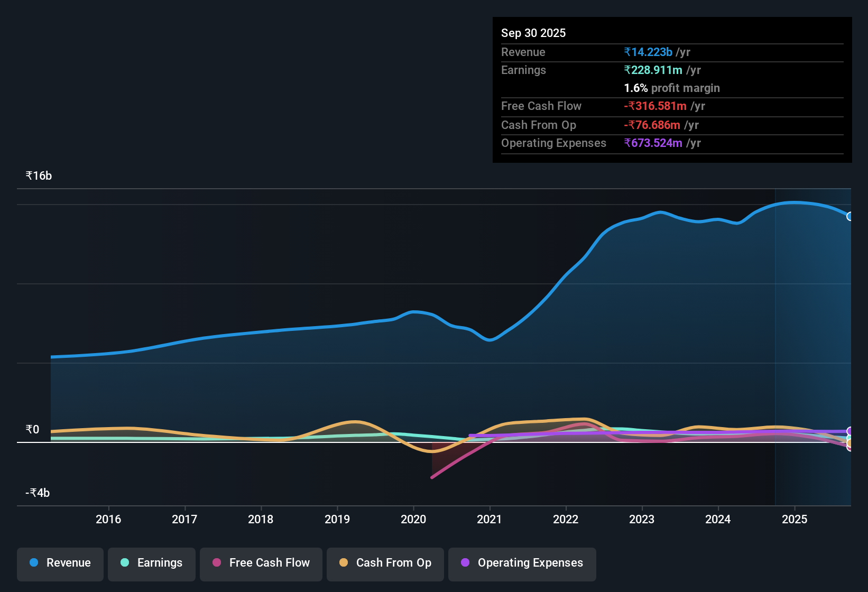Toggle the Revenue series visibility

click(60, 563)
